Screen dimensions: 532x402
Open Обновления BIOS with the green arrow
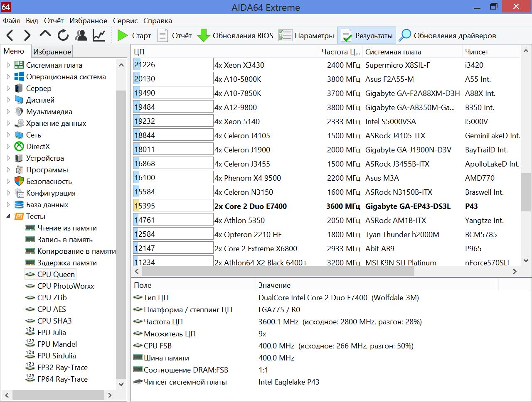(235, 35)
